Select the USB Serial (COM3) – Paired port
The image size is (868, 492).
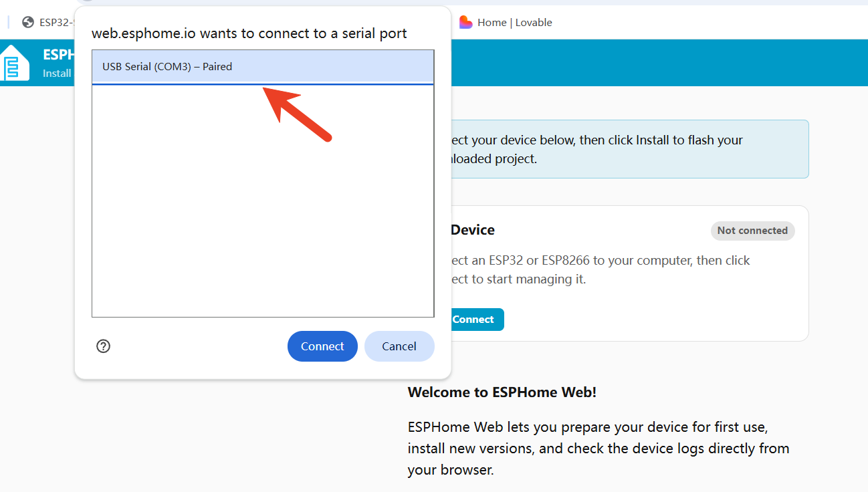point(263,67)
